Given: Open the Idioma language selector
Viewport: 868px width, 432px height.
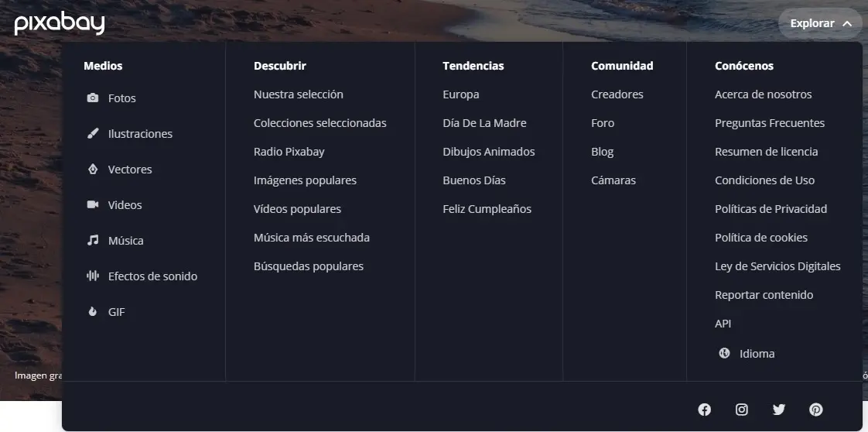Looking at the screenshot, I should click(x=747, y=353).
